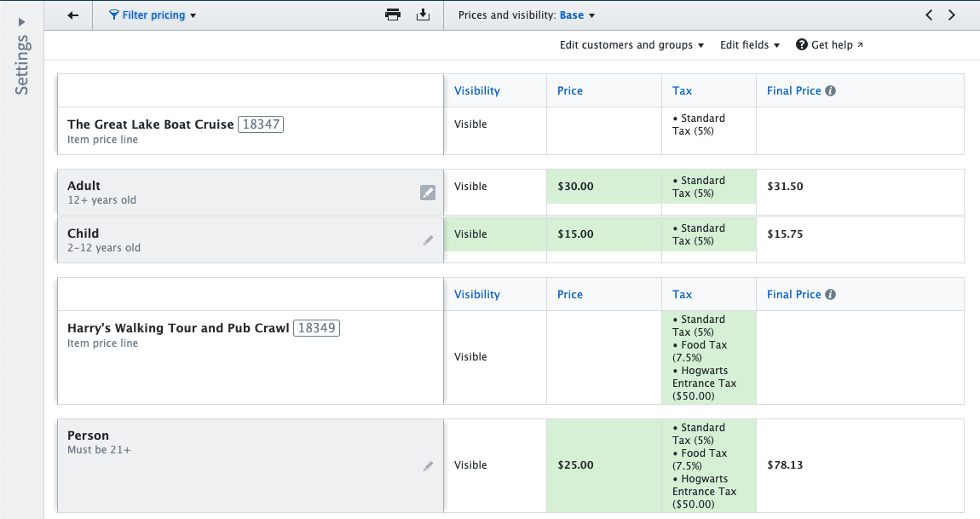Image resolution: width=980 pixels, height=519 pixels.
Task: Select Harry's Walking Tour and Pub Crawl title
Action: coord(178,328)
